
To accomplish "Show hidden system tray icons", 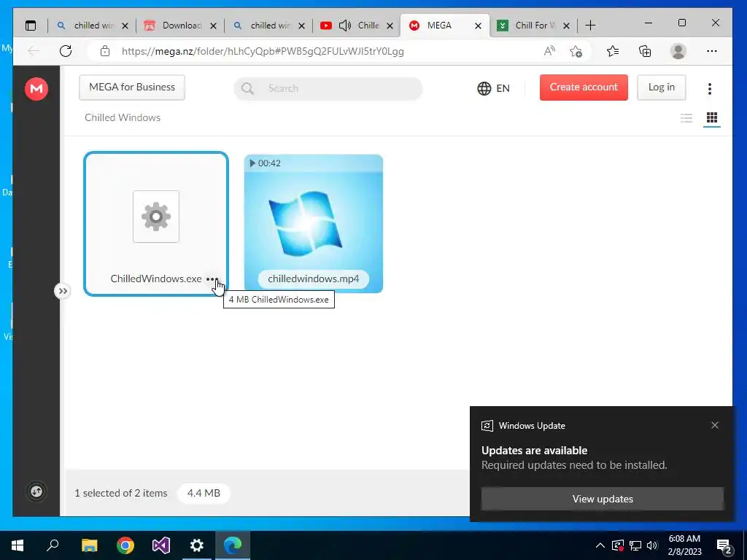I will tap(600, 545).
